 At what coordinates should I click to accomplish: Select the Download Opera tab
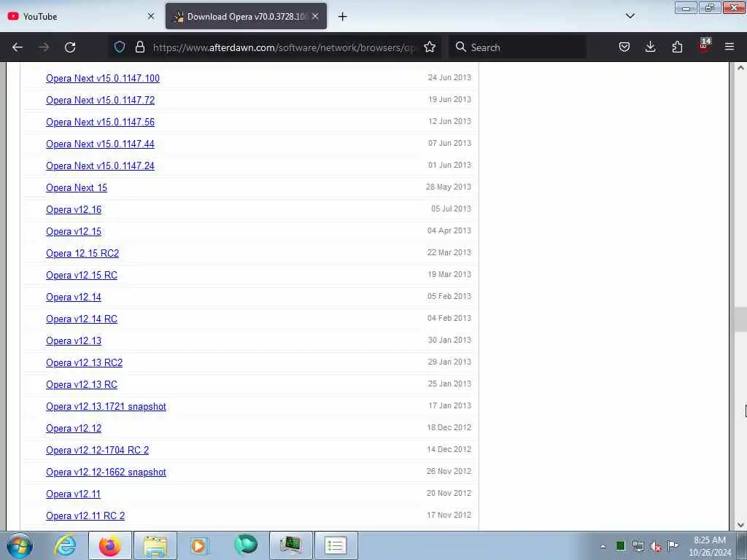pyautogui.click(x=246, y=16)
